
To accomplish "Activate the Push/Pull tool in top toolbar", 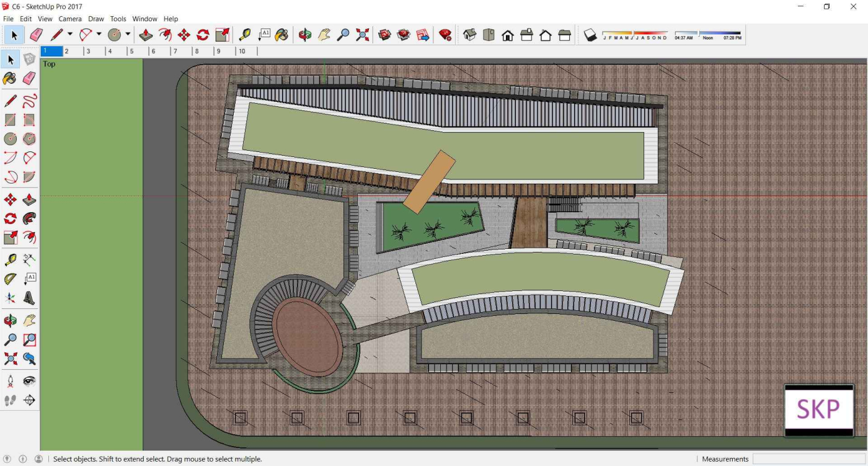I will click(x=146, y=35).
